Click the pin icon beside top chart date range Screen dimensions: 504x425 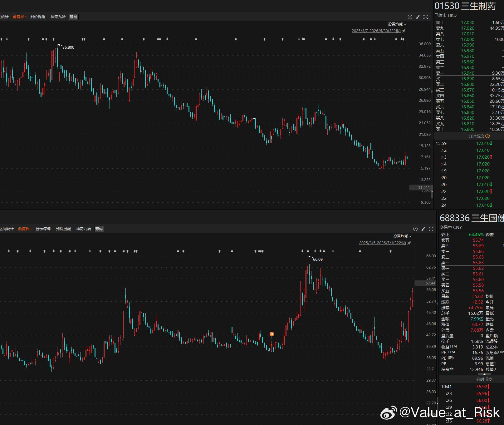(404, 31)
